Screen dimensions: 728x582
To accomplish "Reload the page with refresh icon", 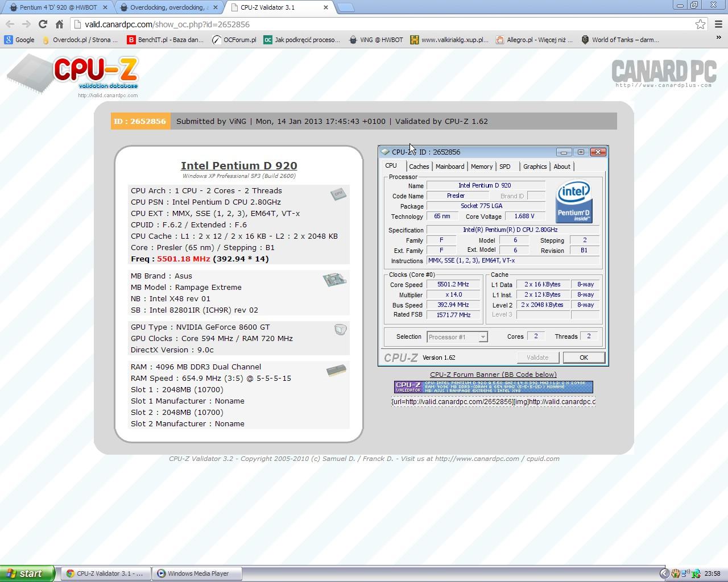I will 43,24.
